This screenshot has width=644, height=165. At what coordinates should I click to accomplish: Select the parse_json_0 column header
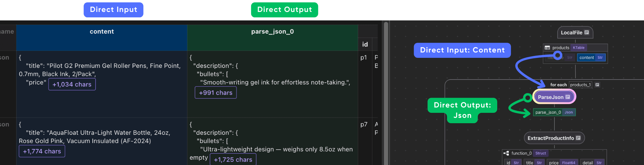(272, 32)
